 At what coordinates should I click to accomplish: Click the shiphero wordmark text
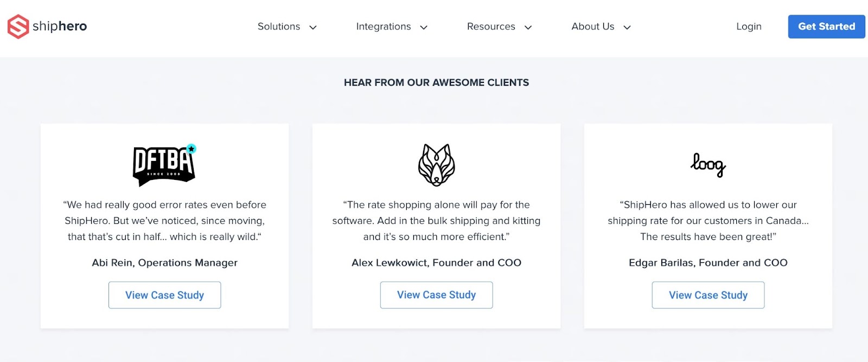click(60, 26)
